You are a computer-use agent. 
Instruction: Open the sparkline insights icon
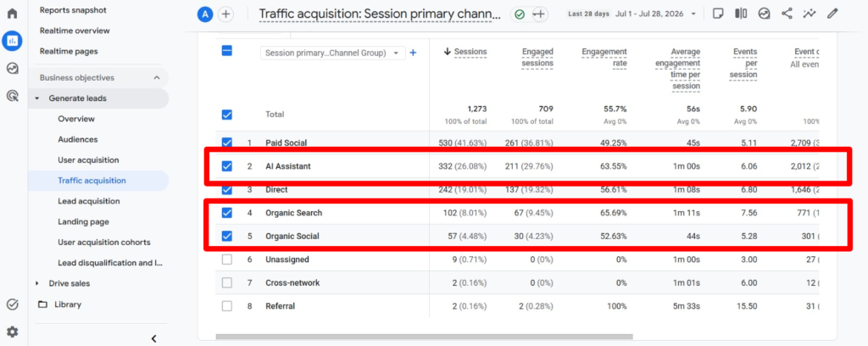coord(810,14)
